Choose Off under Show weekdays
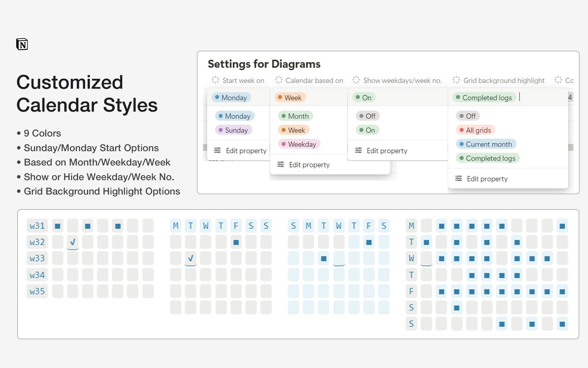 click(x=367, y=116)
